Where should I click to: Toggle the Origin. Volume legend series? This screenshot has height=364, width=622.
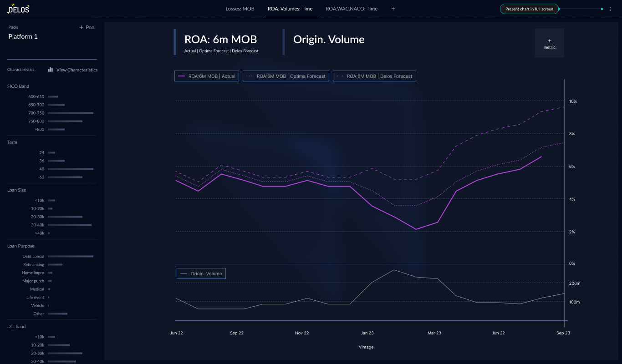point(201,273)
